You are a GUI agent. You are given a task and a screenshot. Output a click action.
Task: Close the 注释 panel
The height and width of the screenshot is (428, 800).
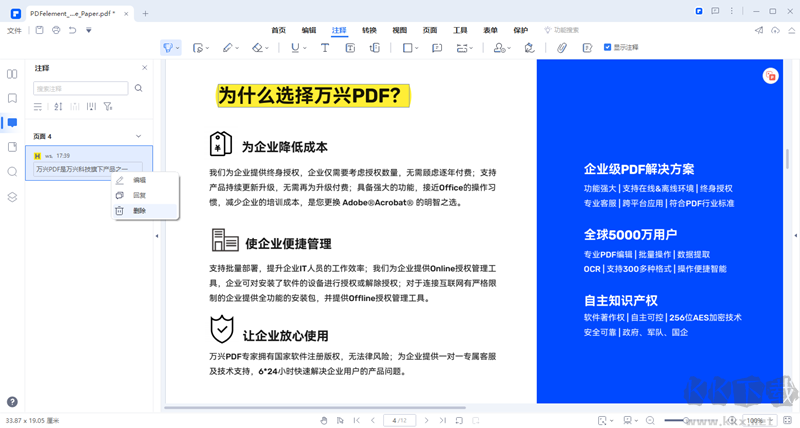coord(144,68)
